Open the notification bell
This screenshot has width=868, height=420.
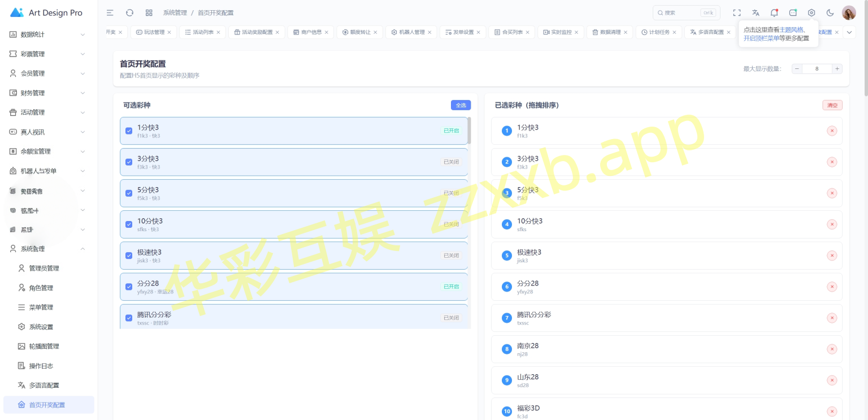pyautogui.click(x=774, y=13)
